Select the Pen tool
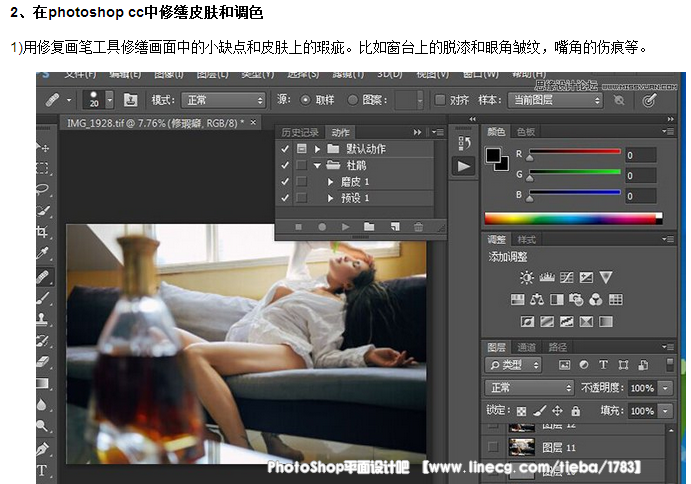This screenshot has width=691, height=484. point(43,449)
